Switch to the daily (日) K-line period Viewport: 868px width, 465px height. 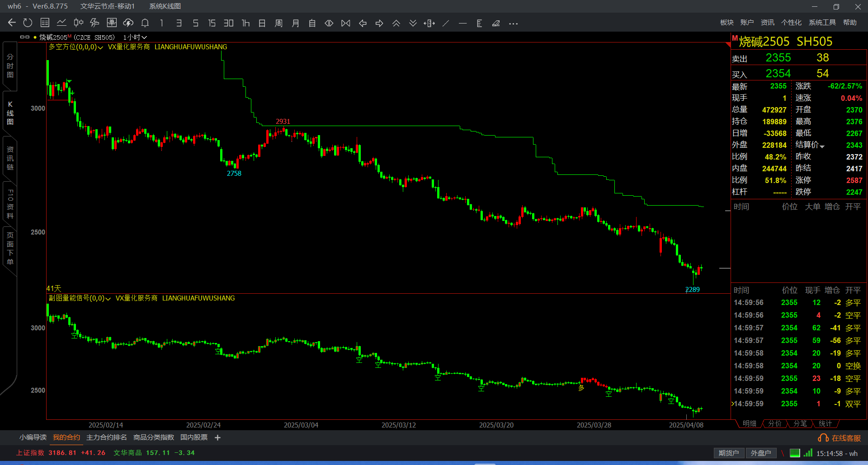click(x=262, y=23)
